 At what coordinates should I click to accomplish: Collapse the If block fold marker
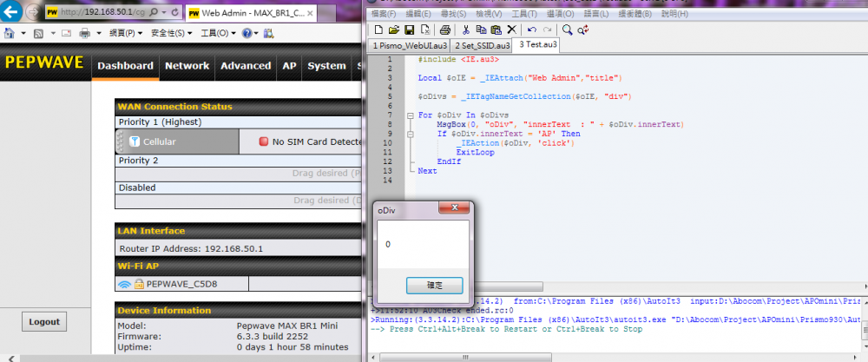[411, 134]
